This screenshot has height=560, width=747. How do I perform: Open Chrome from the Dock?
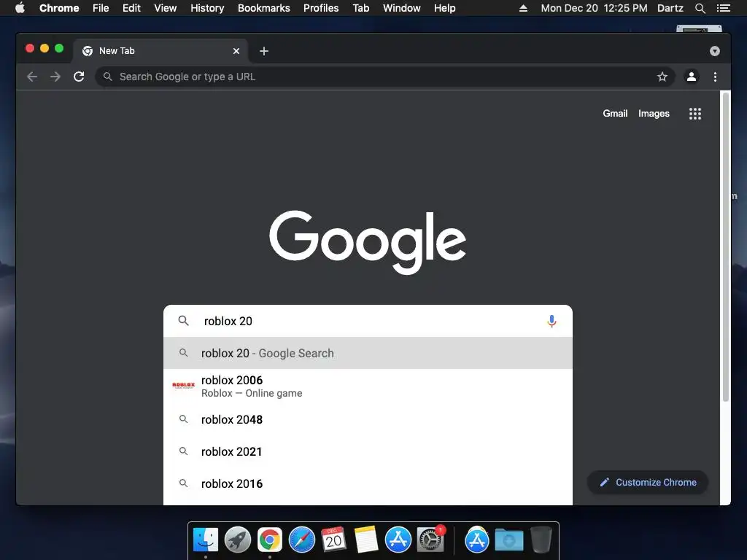[x=270, y=540]
